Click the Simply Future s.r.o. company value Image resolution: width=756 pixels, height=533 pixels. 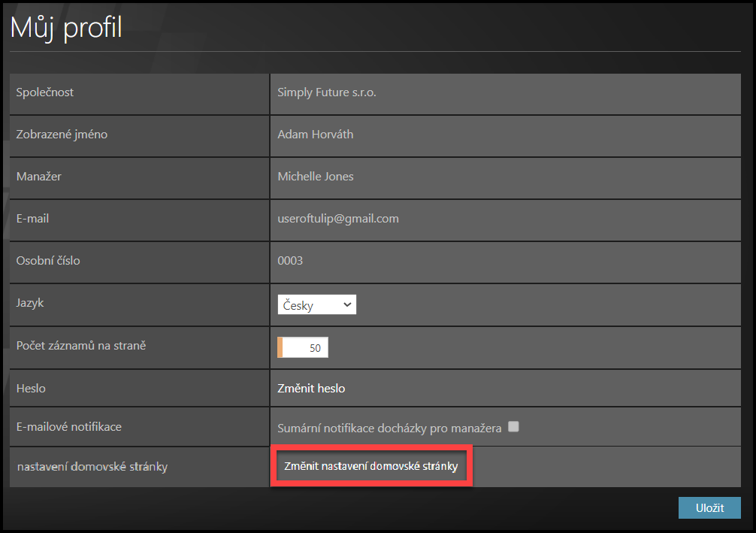(326, 92)
